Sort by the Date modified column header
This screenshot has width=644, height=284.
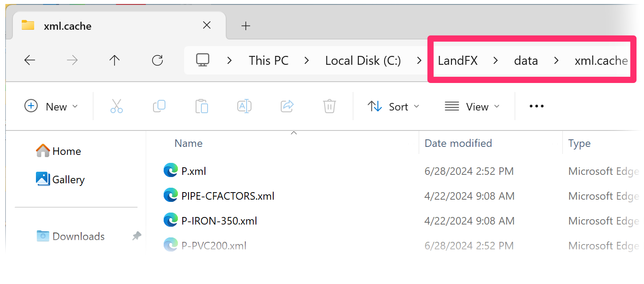[x=458, y=143]
